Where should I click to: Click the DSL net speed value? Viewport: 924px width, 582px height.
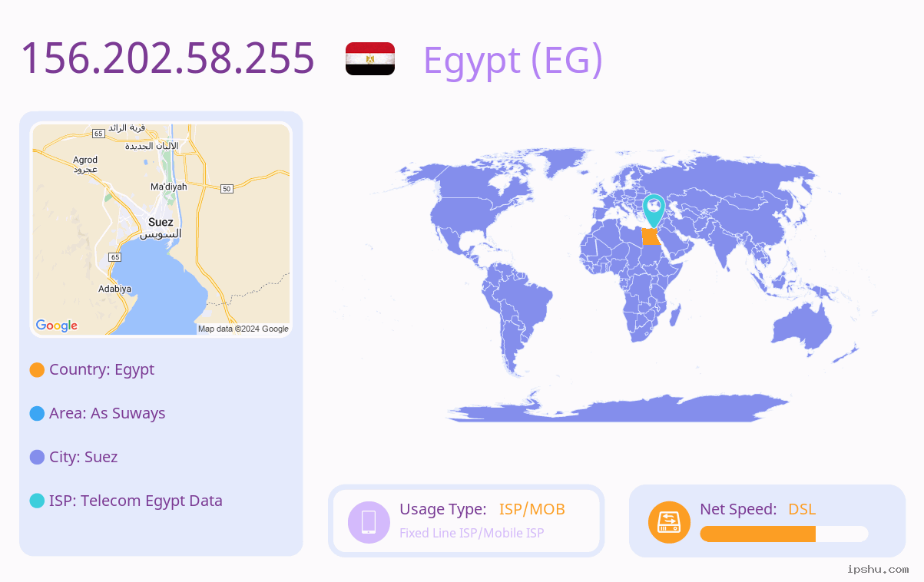(x=802, y=509)
